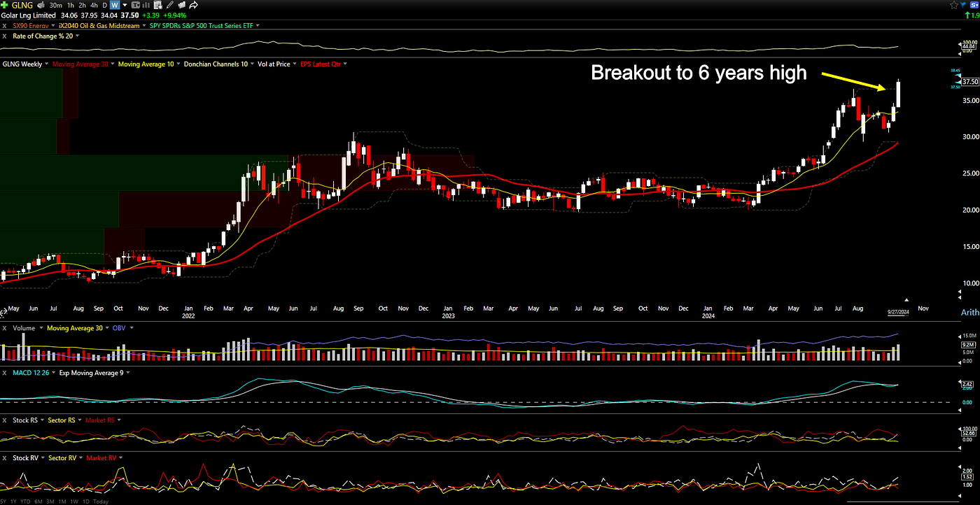980x505 pixels.
Task: Select the 30m timeframe
Action: click(56, 5)
